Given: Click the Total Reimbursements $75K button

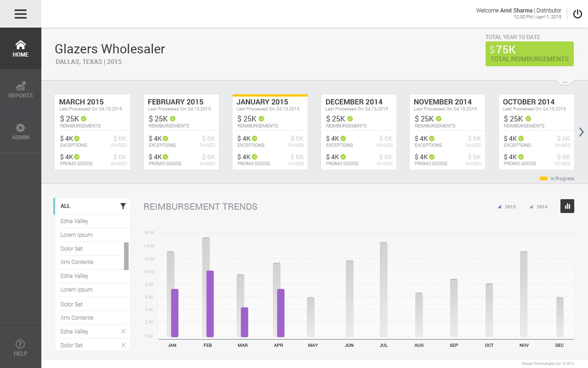Looking at the screenshot, I should point(529,54).
